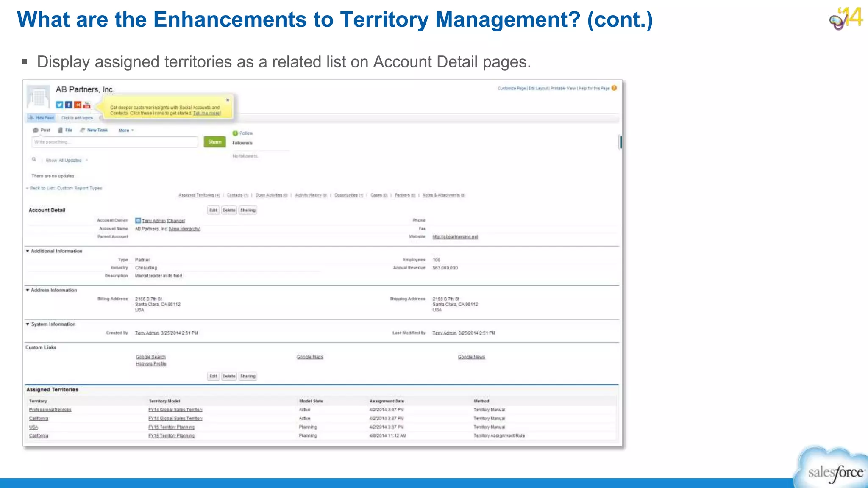Jump to Activity History related list link
This screenshot has width=868, height=488.
coord(311,195)
